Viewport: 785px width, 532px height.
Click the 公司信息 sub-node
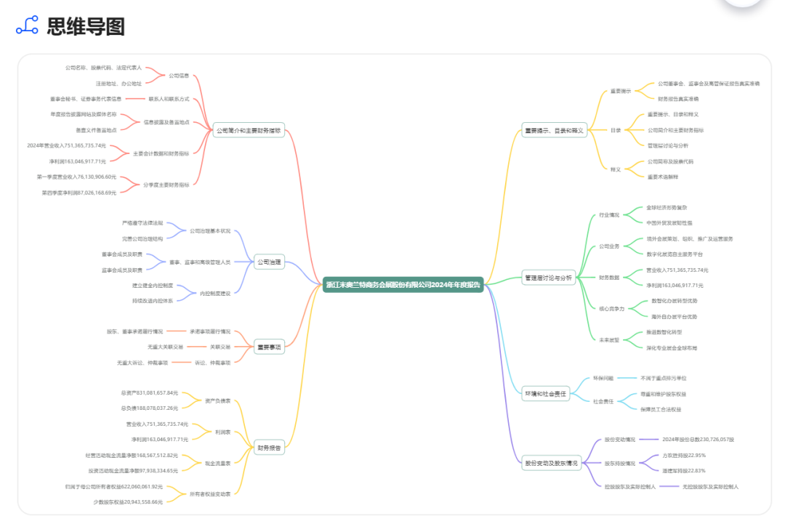click(179, 76)
